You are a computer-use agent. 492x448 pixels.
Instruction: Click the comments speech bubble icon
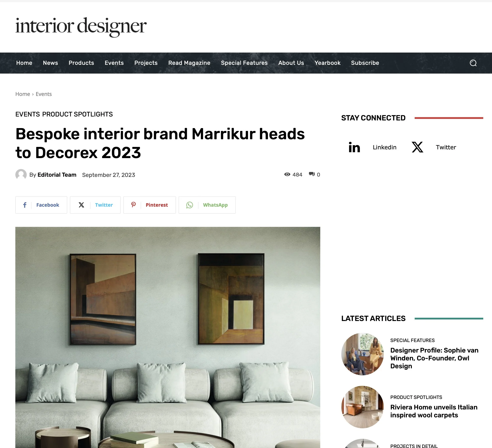(x=312, y=174)
